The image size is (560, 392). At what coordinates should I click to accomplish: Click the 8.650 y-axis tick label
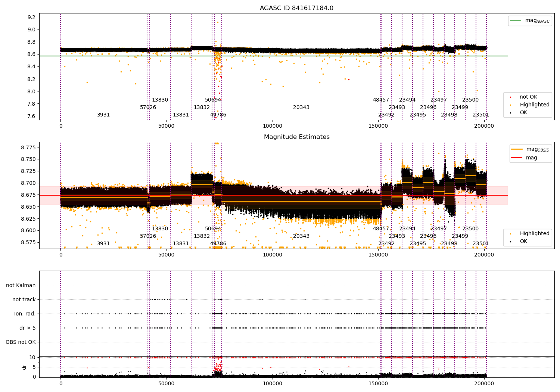[28, 207]
